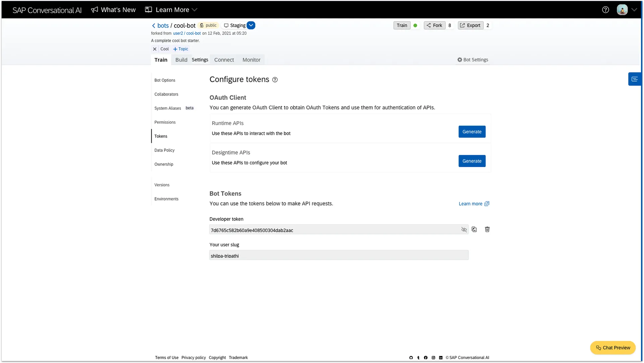Click the export count 2
644x363 pixels.
point(488,25)
